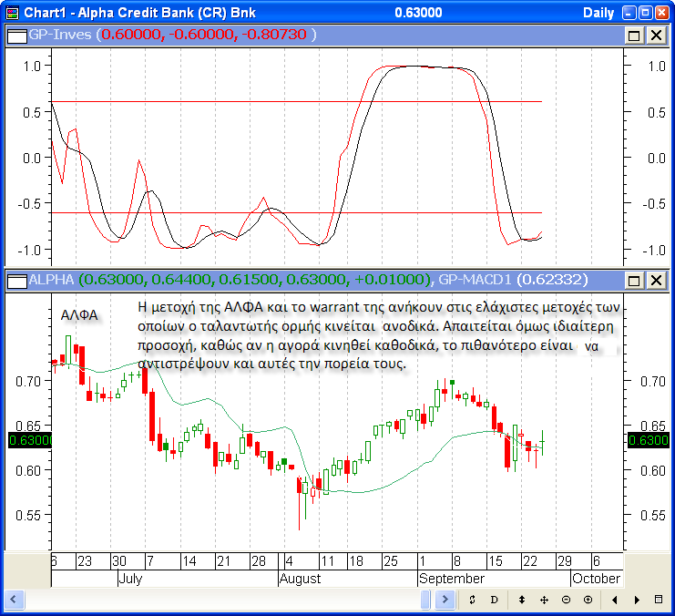Viewport: 675px width, 616px height.
Task: Zoom out using the minus magnifier icon
Action: pyautogui.click(x=566, y=600)
